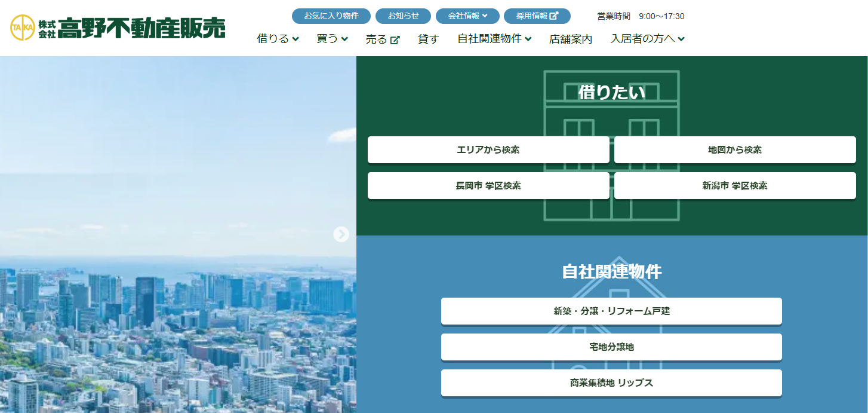Click the 営業時間 9:00～17:30 text
Image resolution: width=868 pixels, height=413 pixels.
(x=641, y=16)
